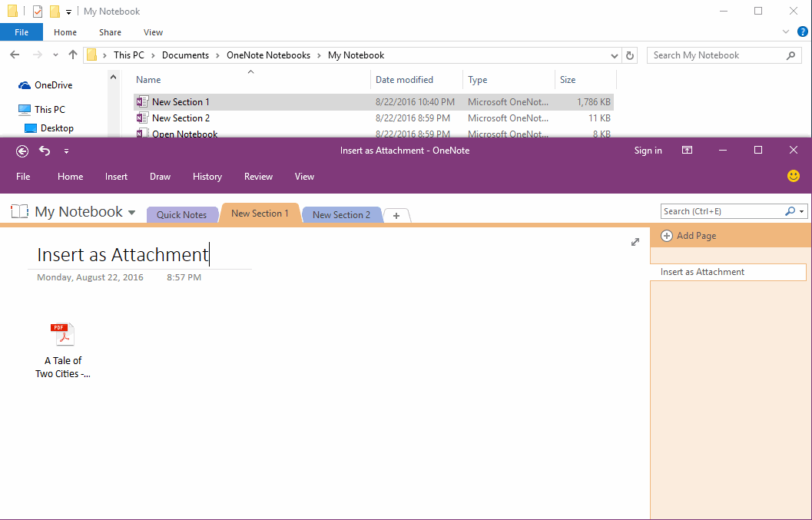812x520 pixels.
Task: Expand the My Notebook notebook dropdown
Action: tap(131, 212)
